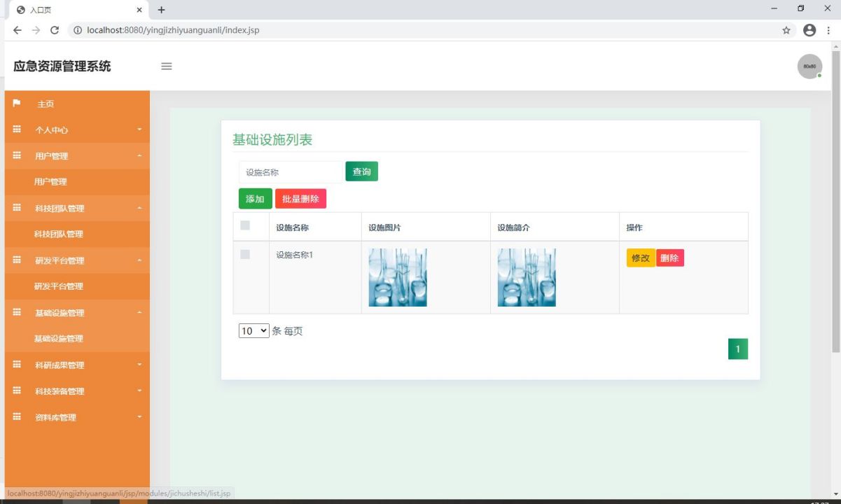Select the 入口页 browser tab
The image size is (841, 504).
tap(78, 10)
